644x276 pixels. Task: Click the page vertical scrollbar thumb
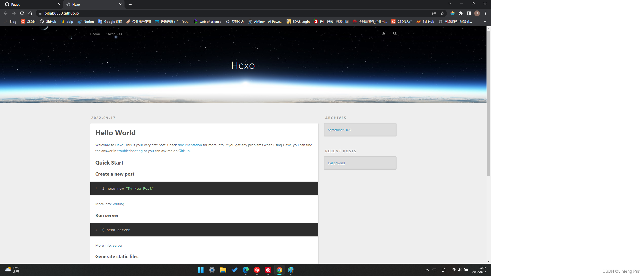pos(489,103)
